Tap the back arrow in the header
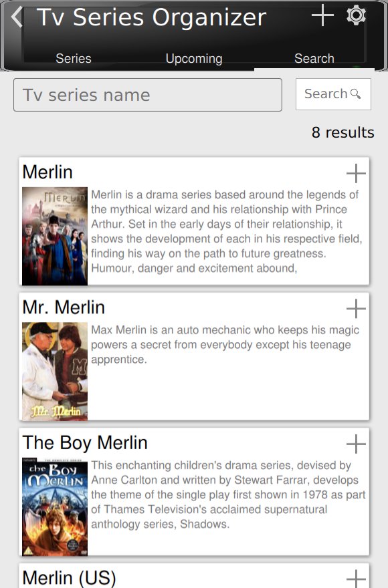This screenshot has width=388, height=588. click(17, 17)
